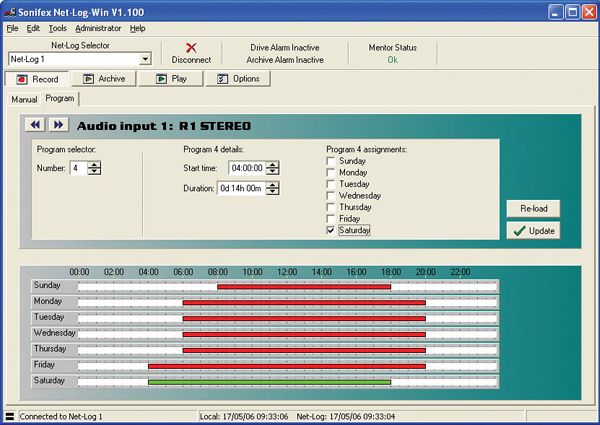Tick the Wednesday assignment checkbox
The width and height of the screenshot is (600, 425).
[332, 196]
